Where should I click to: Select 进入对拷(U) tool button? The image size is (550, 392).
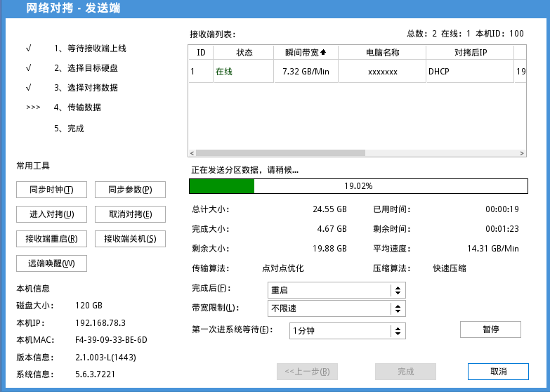click(51, 214)
